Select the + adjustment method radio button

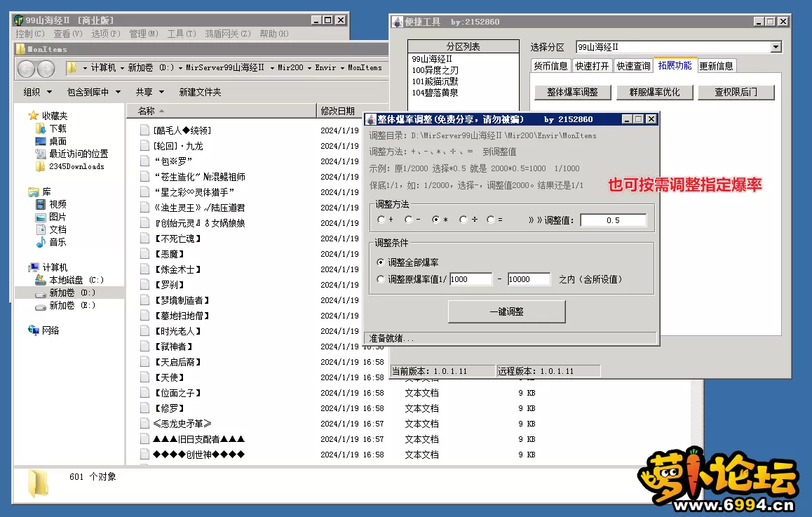(381, 220)
